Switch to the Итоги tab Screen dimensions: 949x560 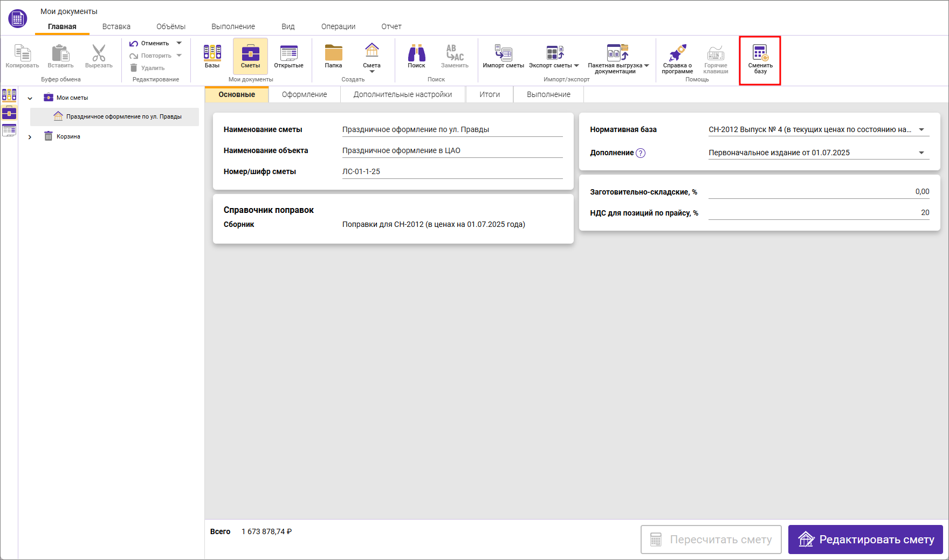tap(489, 94)
